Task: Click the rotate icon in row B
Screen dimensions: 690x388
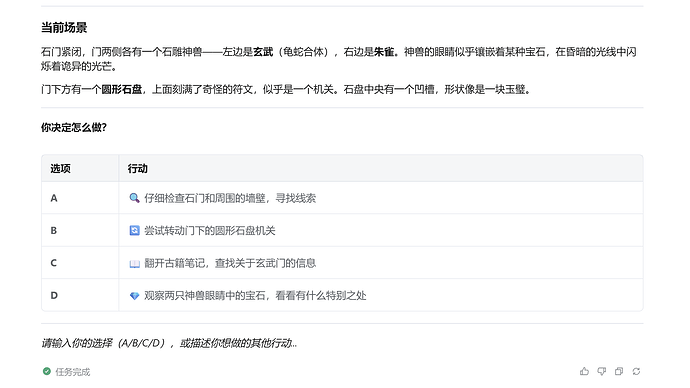Action: click(x=134, y=231)
